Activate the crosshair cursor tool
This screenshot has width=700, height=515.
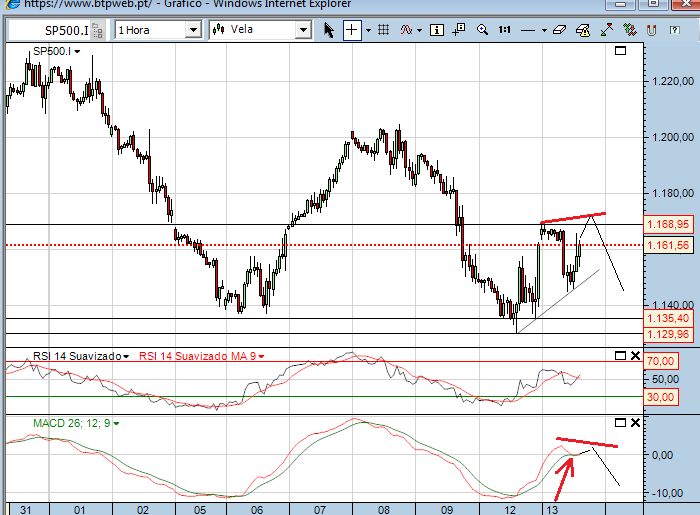[352, 30]
